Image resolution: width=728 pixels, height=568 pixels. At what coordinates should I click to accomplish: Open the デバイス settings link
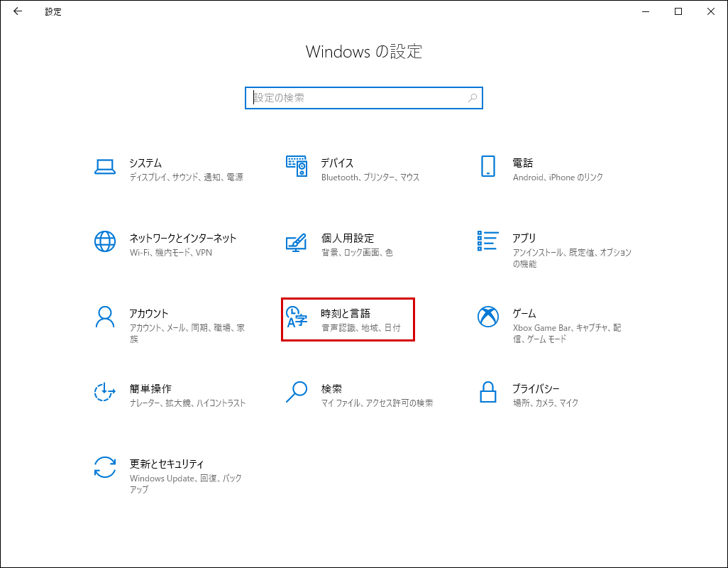(337, 163)
